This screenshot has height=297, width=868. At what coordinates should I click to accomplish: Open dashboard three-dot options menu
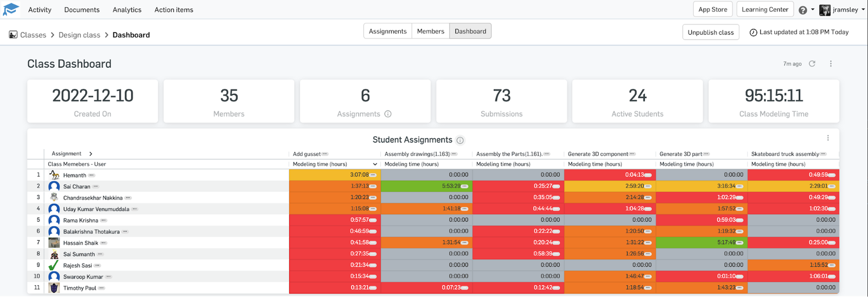831,63
